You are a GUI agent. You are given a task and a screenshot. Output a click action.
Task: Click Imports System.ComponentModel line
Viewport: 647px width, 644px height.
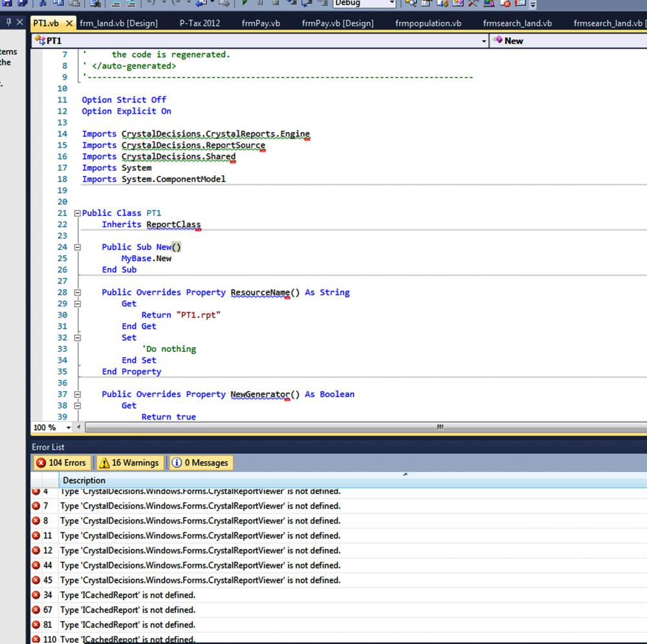153,179
